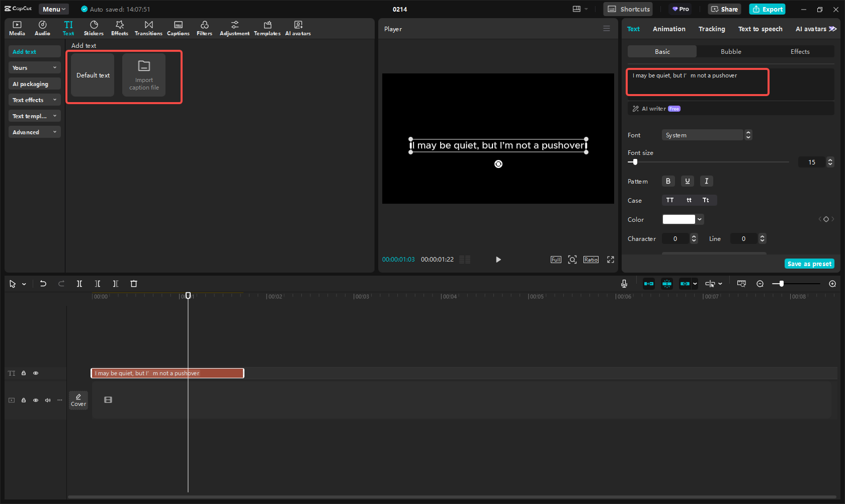Expand the Yours category
This screenshot has width=845, height=504.
pyautogui.click(x=34, y=67)
